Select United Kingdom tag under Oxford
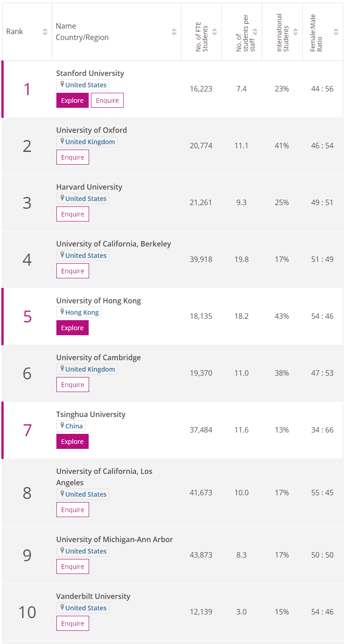346x644 pixels. (90, 142)
